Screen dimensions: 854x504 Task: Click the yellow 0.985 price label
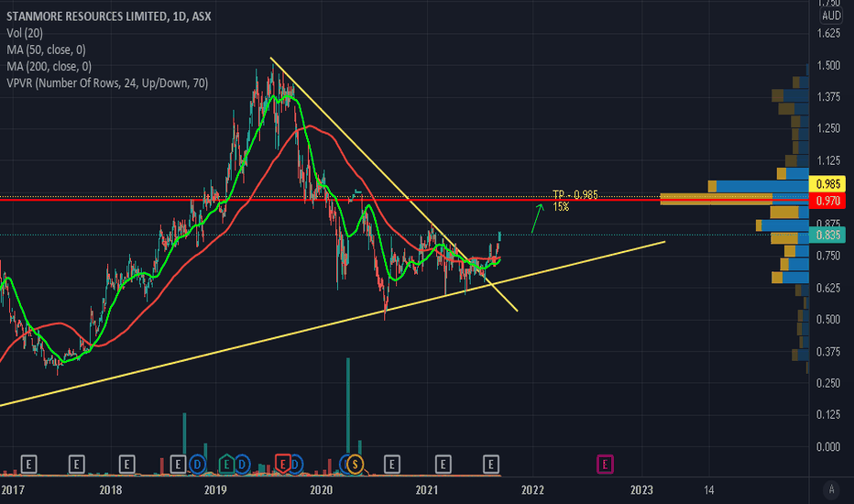(x=827, y=184)
